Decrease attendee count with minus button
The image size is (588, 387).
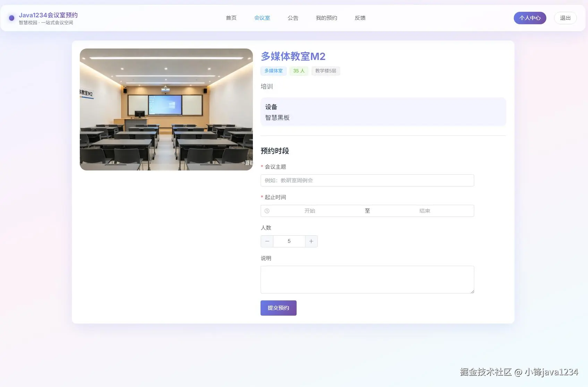pos(267,241)
